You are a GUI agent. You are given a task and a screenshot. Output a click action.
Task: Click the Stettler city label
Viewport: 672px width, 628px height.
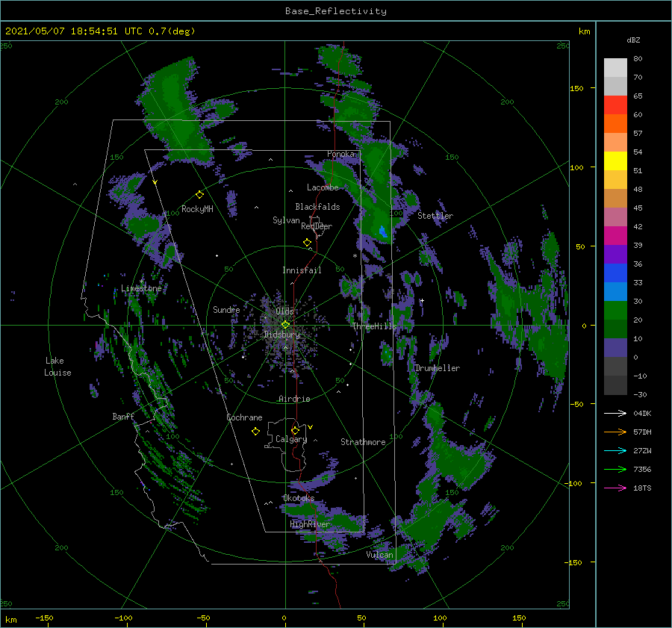point(435,216)
